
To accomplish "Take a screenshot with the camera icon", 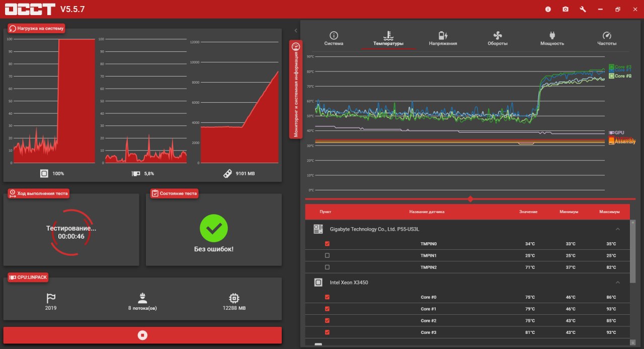I will click(566, 9).
